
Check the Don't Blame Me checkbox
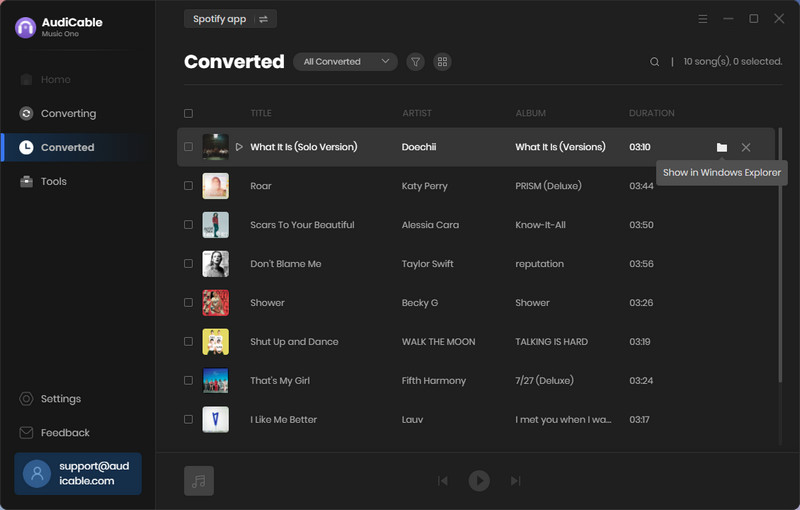click(x=188, y=264)
